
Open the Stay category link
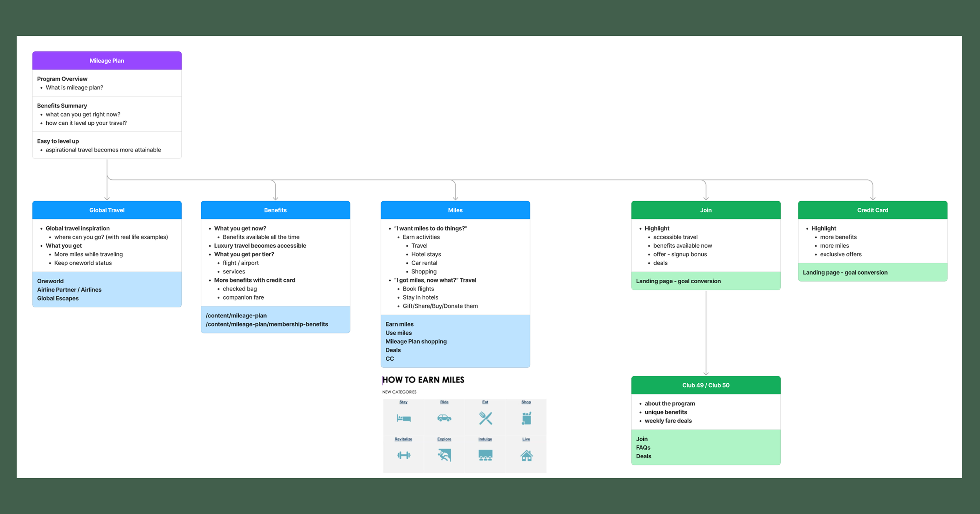tap(403, 402)
